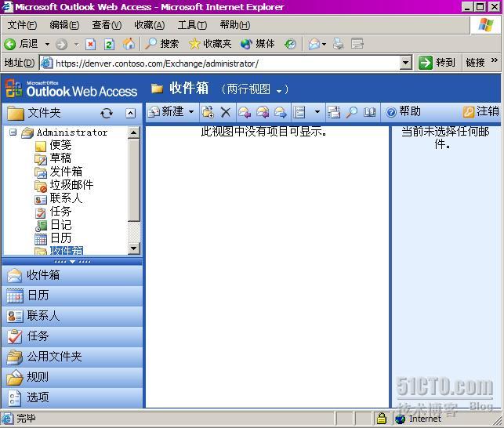
Task: Click the 注销 log off button
Action: tap(480, 112)
